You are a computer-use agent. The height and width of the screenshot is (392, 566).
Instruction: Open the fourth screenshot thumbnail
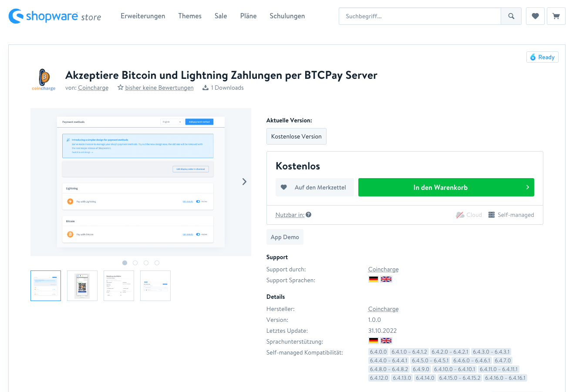[155, 286]
